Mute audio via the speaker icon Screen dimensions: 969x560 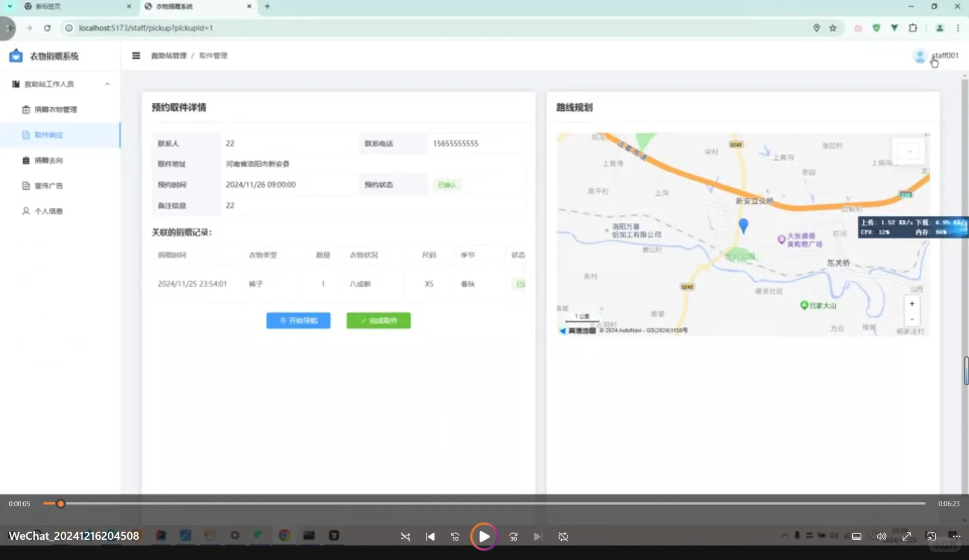(881, 536)
